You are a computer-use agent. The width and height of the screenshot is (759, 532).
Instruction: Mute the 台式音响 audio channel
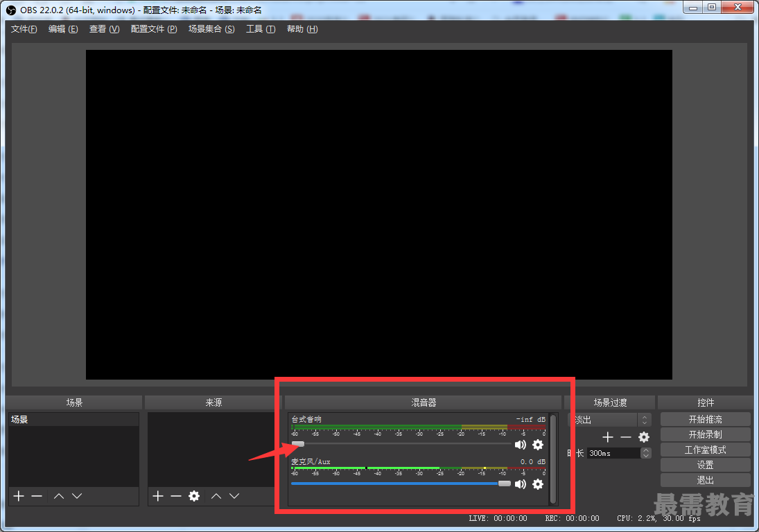tap(521, 445)
